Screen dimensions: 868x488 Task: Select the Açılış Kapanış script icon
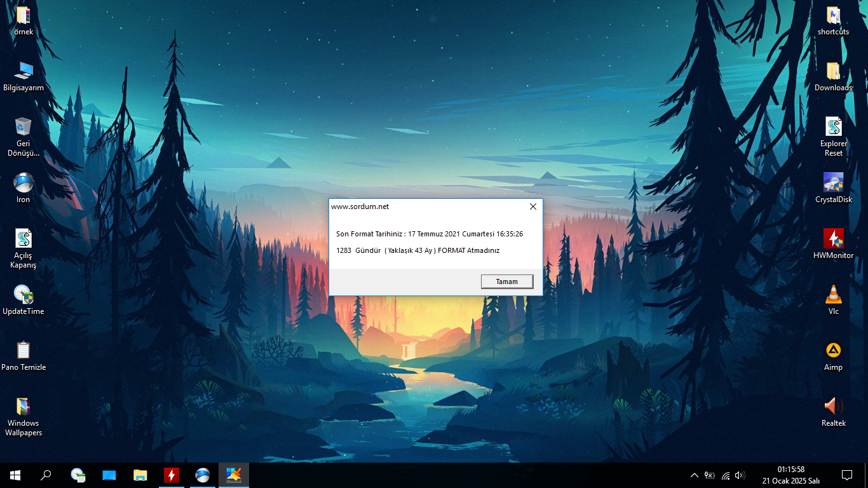pyautogui.click(x=24, y=248)
